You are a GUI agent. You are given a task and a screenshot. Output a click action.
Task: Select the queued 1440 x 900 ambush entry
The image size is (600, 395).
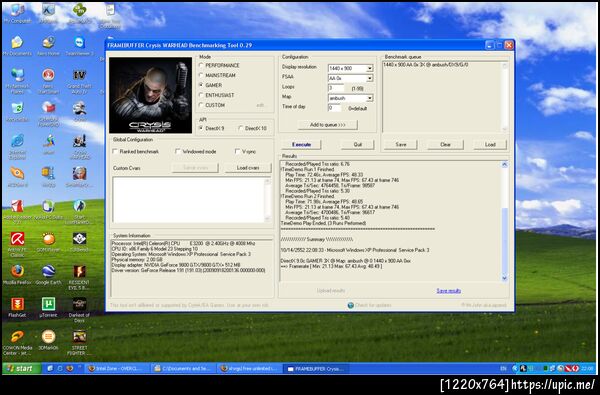tap(426, 65)
